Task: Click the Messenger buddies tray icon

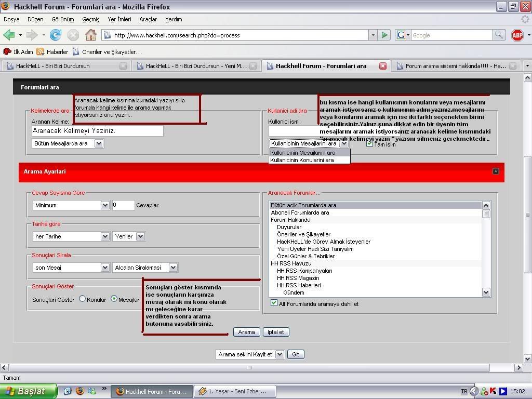Action: click(485, 392)
